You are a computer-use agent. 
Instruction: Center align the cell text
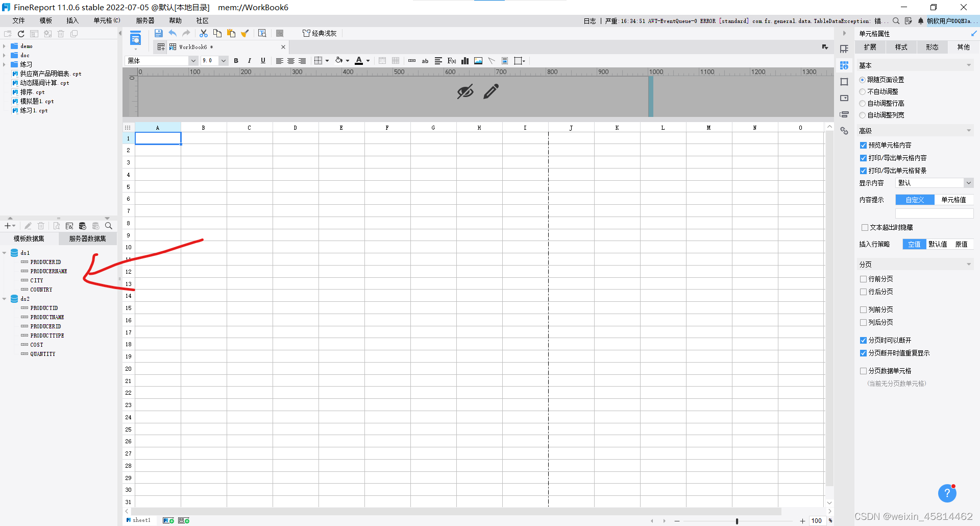291,61
